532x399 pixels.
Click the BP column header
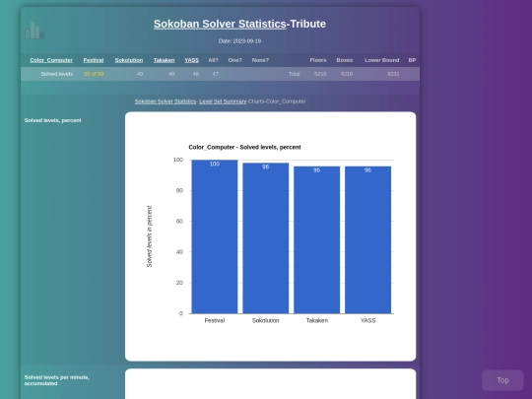[412, 60]
